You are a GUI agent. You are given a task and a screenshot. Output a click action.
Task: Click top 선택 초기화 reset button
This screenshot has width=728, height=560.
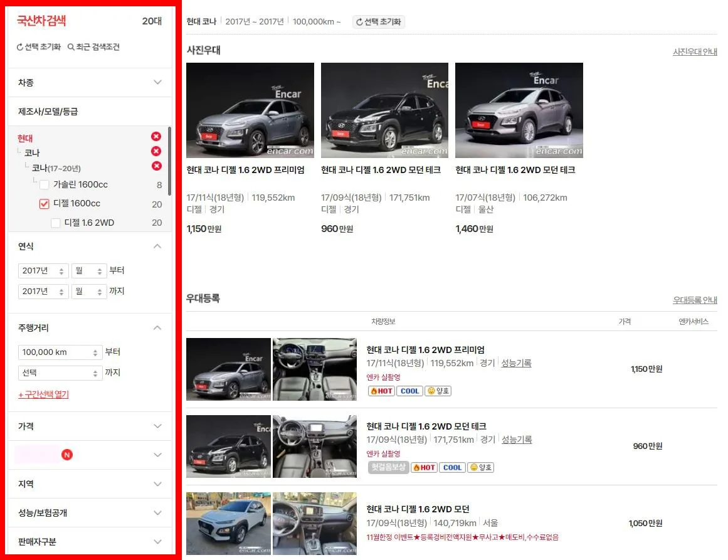pos(378,22)
